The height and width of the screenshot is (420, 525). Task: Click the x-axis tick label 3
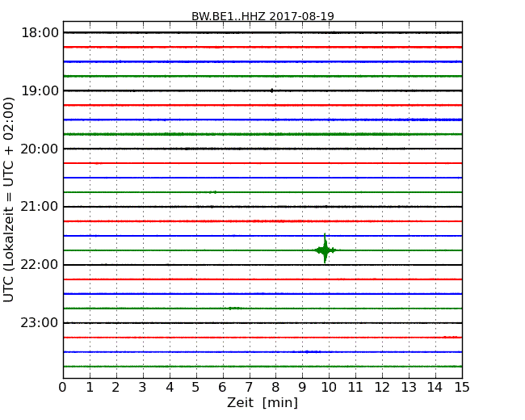click(142, 387)
